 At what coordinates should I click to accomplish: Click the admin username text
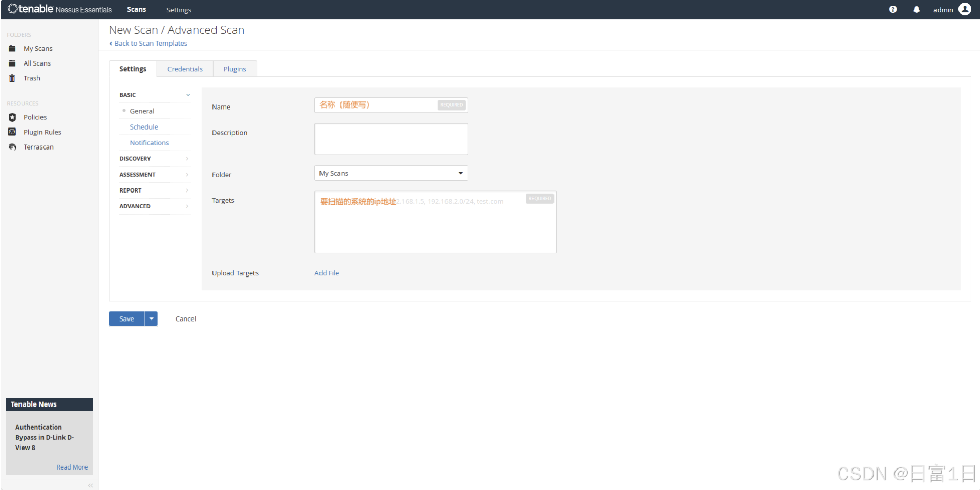pos(943,10)
